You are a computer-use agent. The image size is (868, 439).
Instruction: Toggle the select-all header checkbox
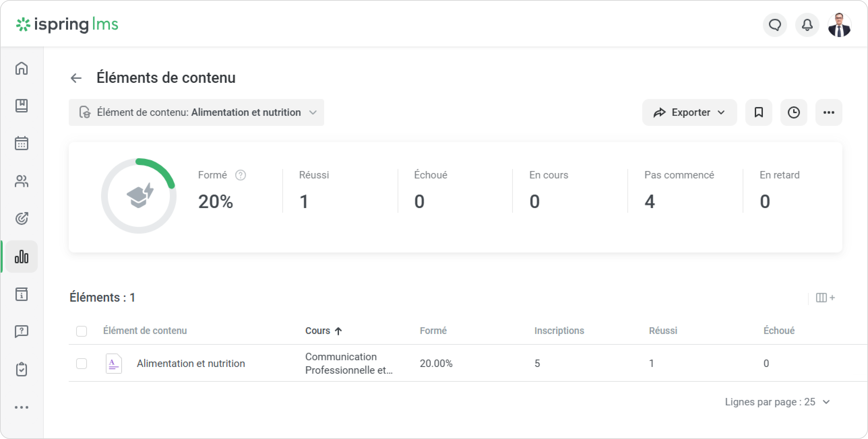coord(82,331)
